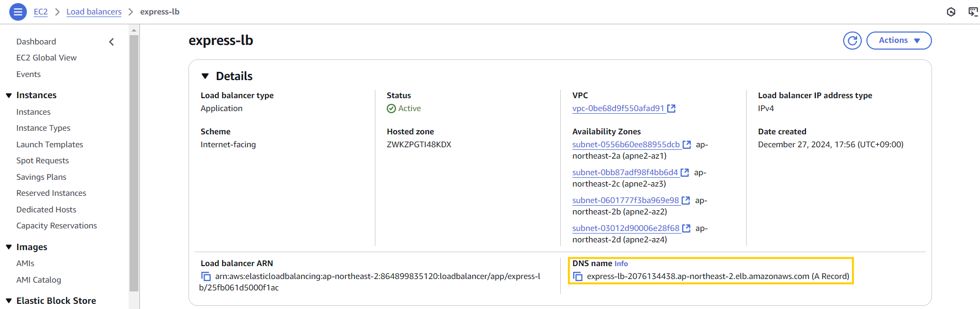Open subnet-03012d90006e28f68 link
The height and width of the screenshot is (309, 980).
tap(626, 228)
